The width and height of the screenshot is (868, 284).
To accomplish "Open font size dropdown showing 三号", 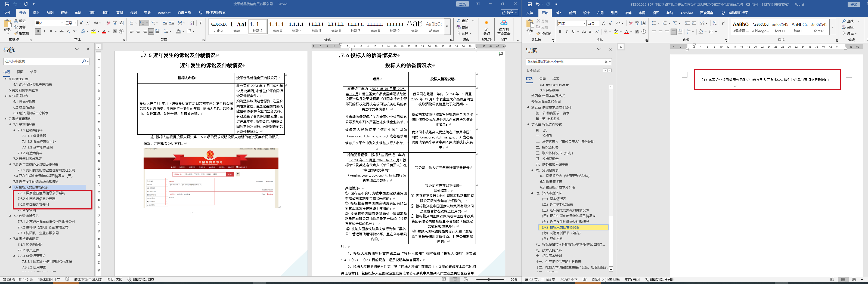I will pos(76,23).
